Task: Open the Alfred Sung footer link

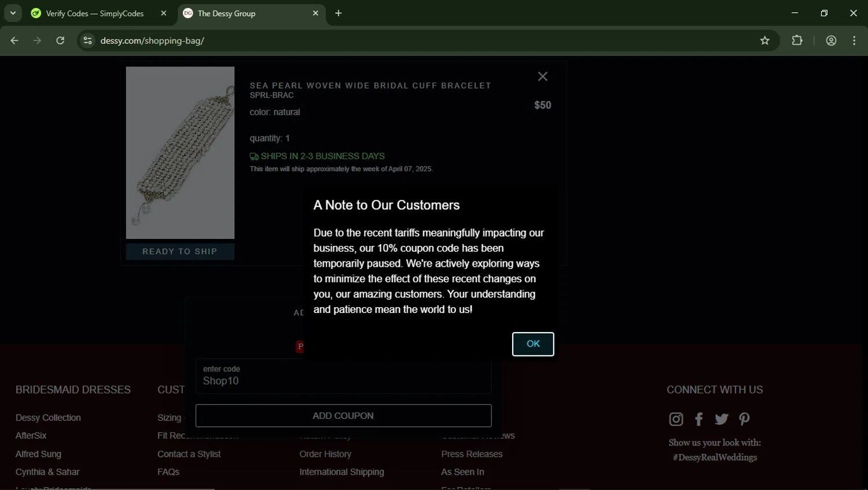Action: tap(38, 454)
